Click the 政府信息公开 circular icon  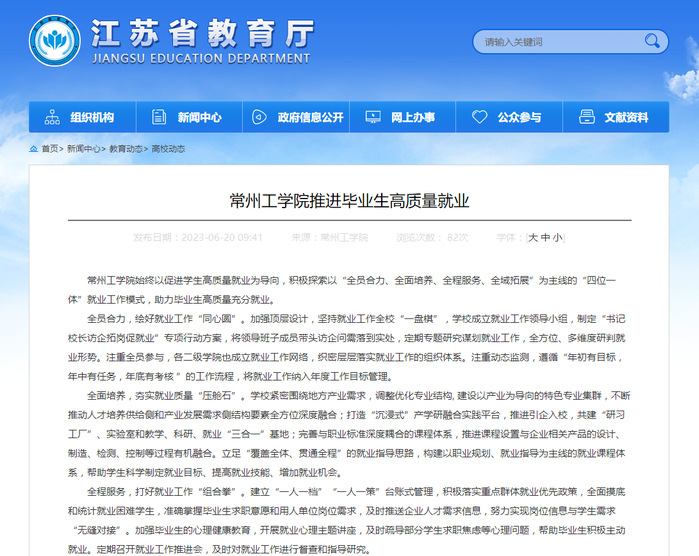259,117
